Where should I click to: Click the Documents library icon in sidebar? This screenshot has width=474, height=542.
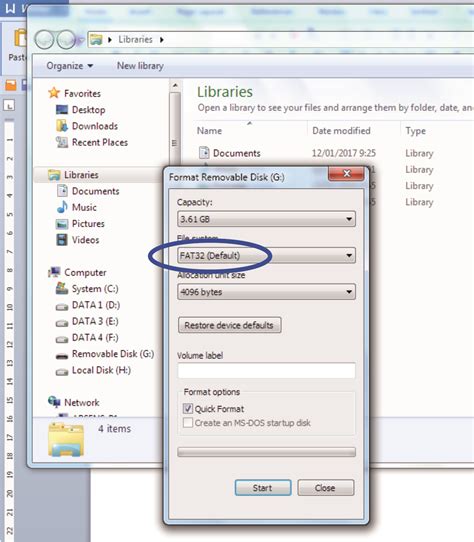[x=62, y=191]
